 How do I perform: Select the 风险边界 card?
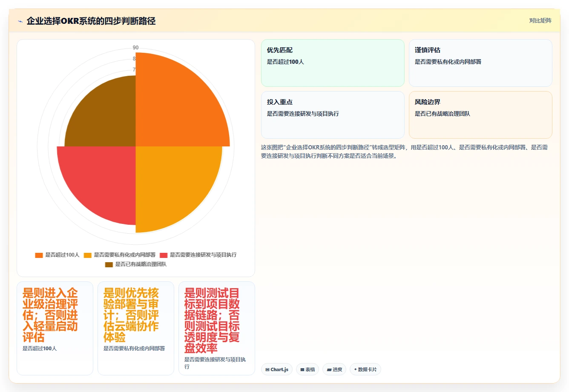[x=480, y=115]
